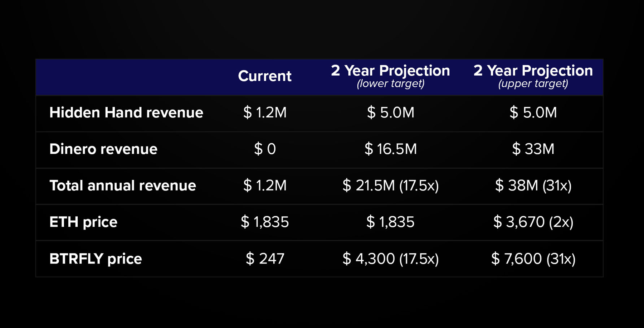Click the current Dinero revenue value $ 0
The image size is (644, 328).
265,149
